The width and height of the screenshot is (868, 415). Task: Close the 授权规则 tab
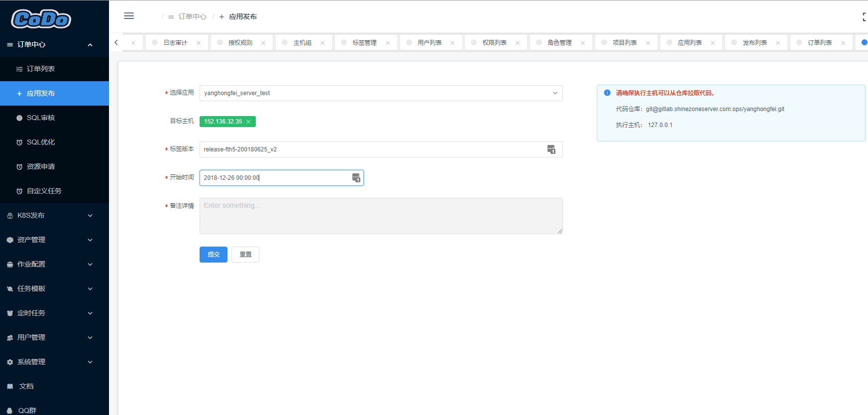[x=263, y=43]
